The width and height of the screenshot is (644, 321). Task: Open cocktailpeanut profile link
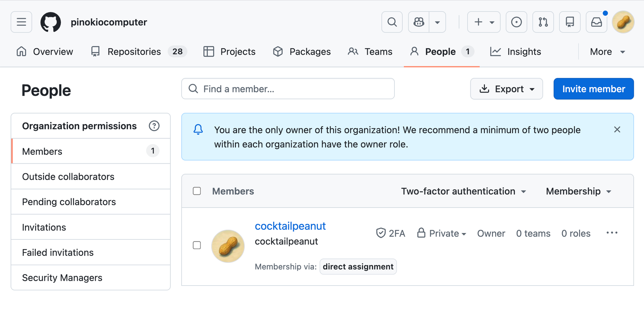[x=290, y=226]
